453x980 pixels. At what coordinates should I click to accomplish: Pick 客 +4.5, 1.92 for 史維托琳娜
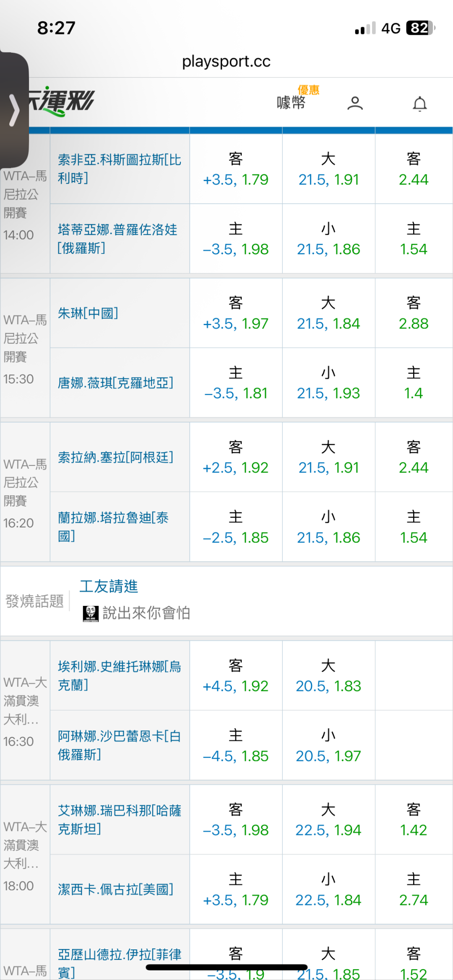[x=236, y=676]
